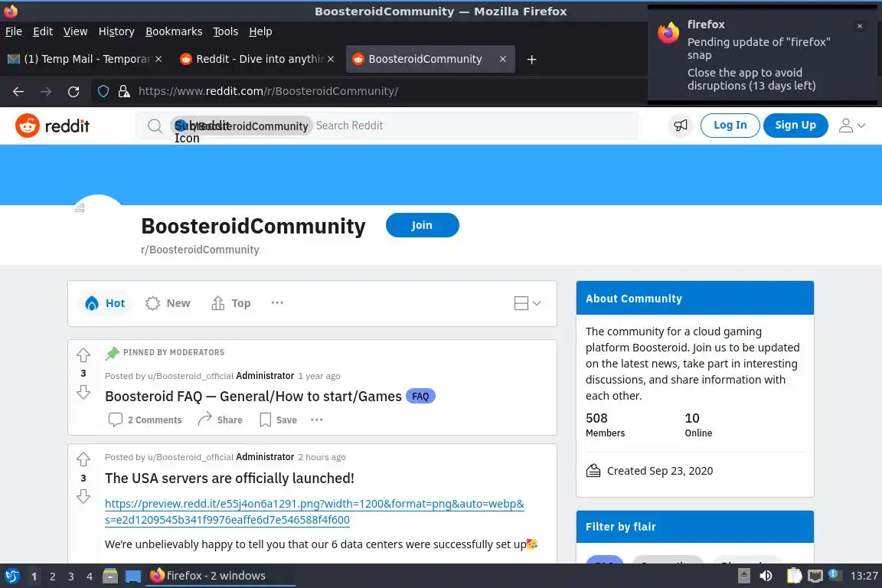This screenshot has height=588, width=882.
Task: Click the Log In button
Action: [730, 125]
